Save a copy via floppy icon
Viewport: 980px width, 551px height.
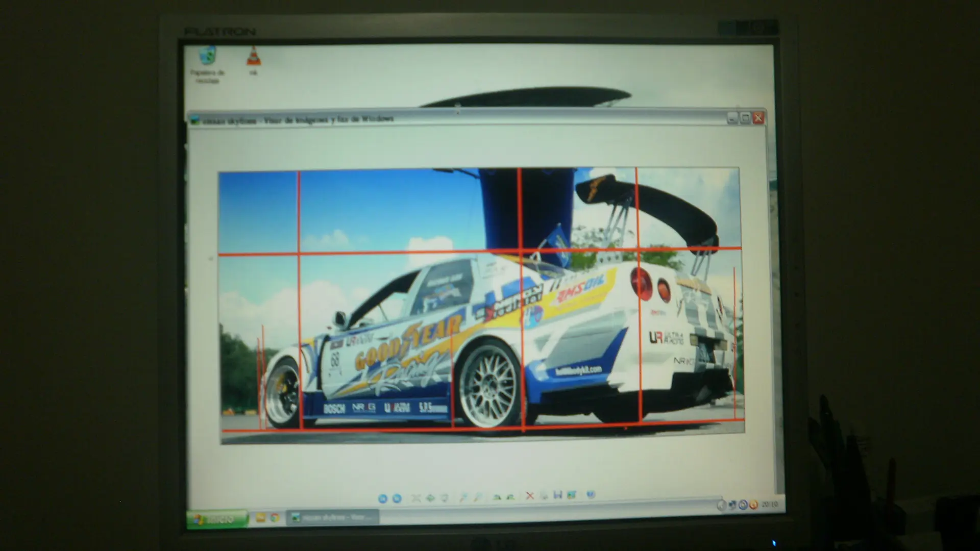557,495
